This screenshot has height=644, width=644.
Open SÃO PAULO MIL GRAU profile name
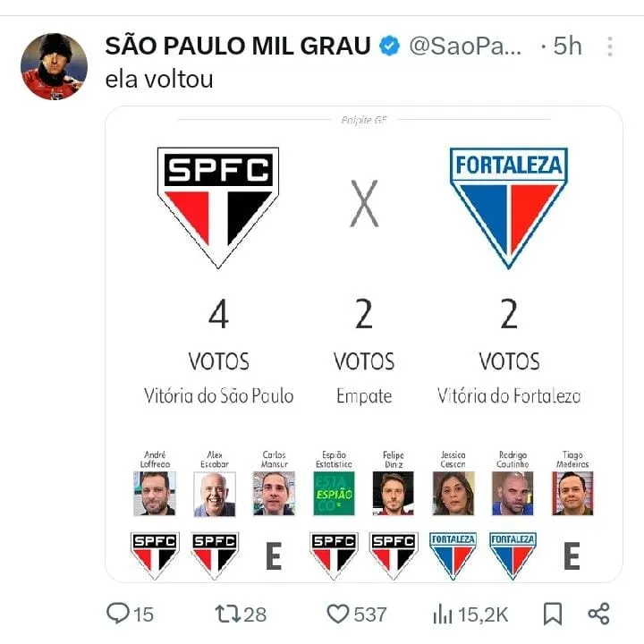pyautogui.click(x=237, y=47)
